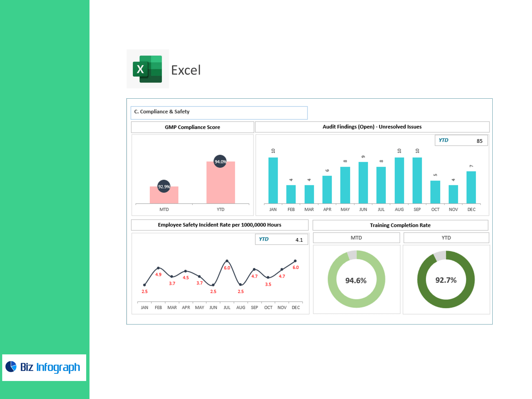The width and height of the screenshot is (532, 399).
Task: Click the Excel logo icon
Action: [x=147, y=69]
